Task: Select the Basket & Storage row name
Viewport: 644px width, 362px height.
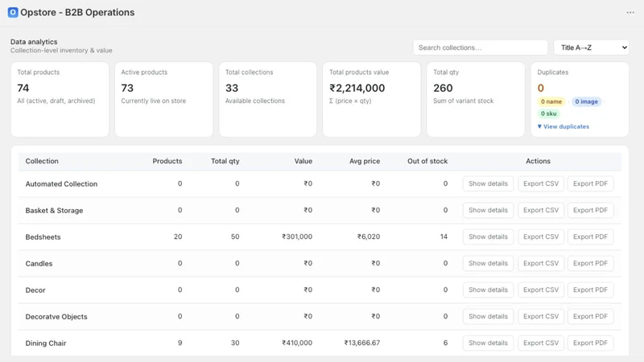Action: [x=54, y=211]
